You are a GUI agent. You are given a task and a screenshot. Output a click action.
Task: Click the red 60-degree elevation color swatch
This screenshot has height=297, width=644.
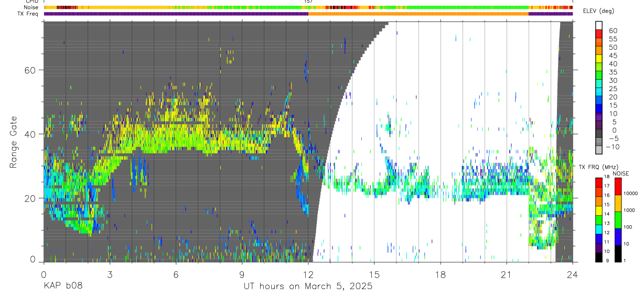[x=599, y=34]
